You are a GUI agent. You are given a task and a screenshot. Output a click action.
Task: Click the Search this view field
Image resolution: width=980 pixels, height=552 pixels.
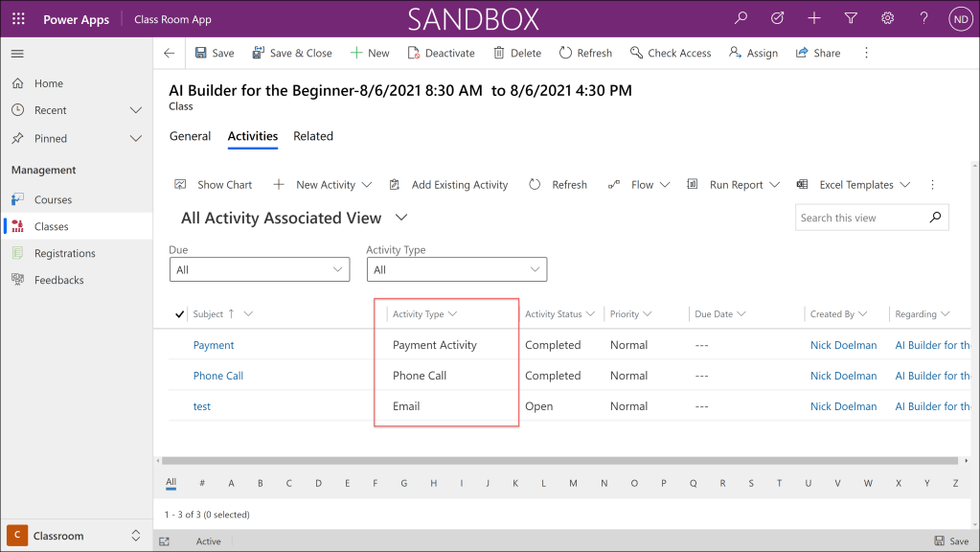click(x=861, y=218)
